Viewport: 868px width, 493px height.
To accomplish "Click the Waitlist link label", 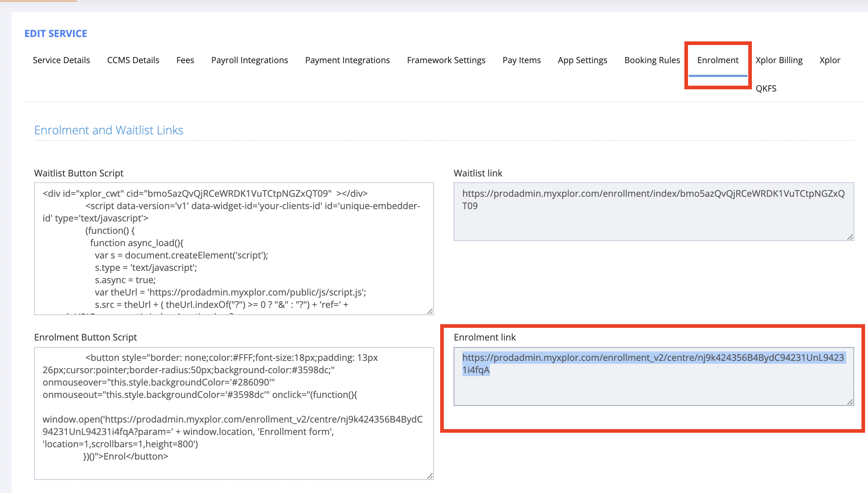I will (478, 173).
